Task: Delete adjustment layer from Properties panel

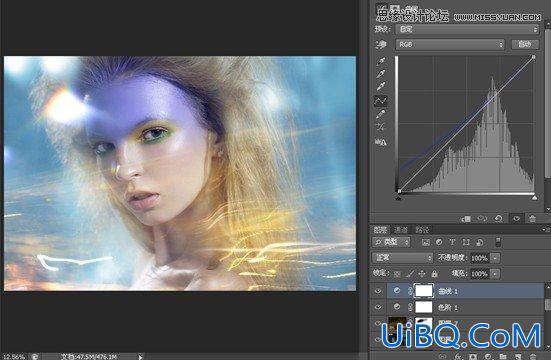Action: tap(532, 219)
